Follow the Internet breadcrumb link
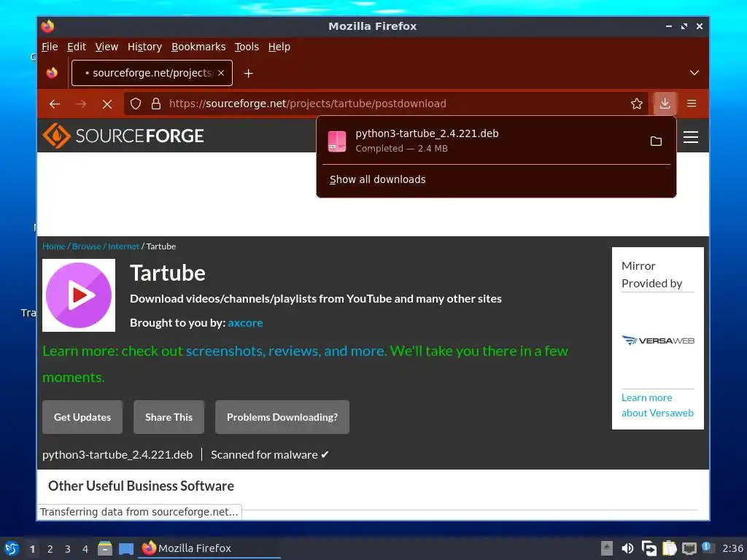 click(123, 246)
